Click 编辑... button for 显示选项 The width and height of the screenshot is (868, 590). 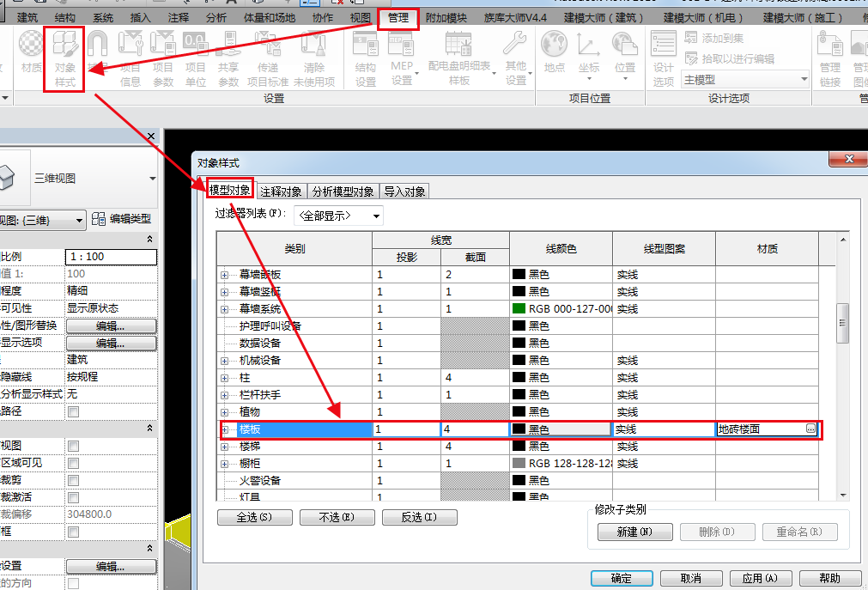(112, 343)
